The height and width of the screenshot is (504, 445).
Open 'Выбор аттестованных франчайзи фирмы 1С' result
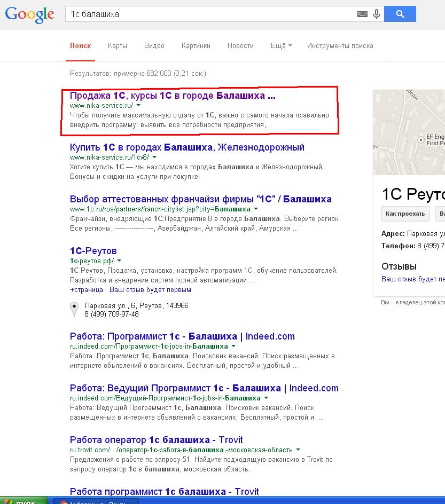pos(201,199)
